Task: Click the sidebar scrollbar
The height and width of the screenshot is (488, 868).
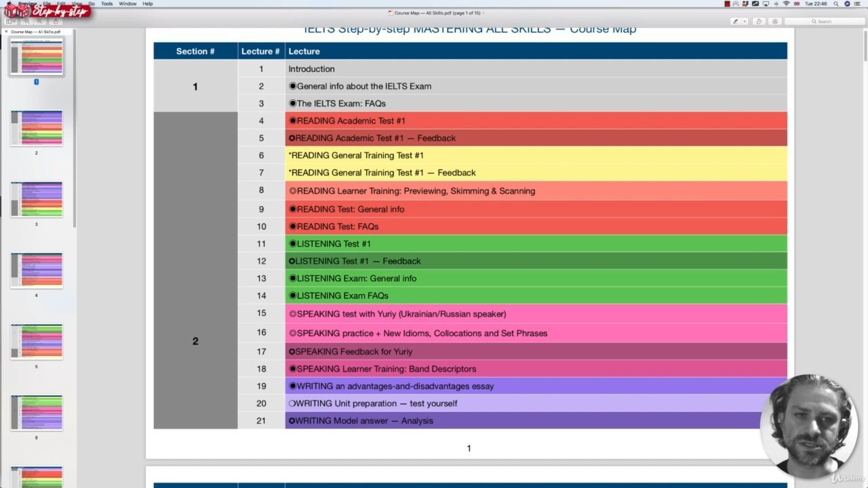Action: point(75,129)
